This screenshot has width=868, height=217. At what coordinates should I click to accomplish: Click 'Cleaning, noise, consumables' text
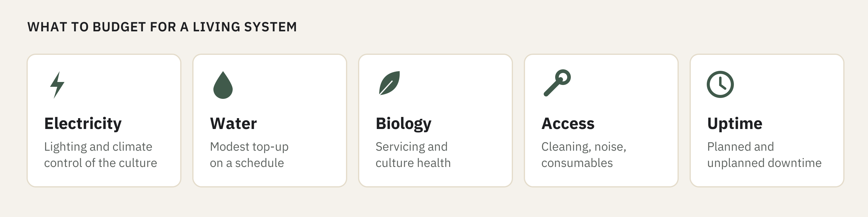tap(583, 155)
